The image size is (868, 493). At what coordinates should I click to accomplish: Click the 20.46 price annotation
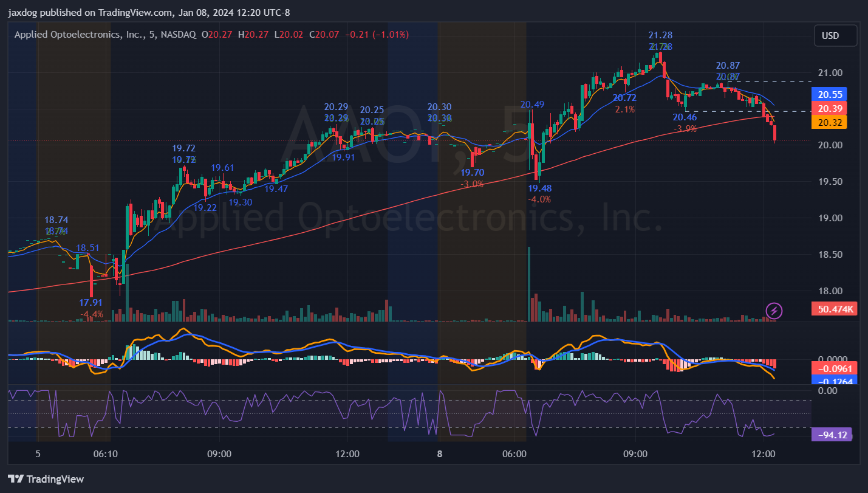[x=685, y=117]
